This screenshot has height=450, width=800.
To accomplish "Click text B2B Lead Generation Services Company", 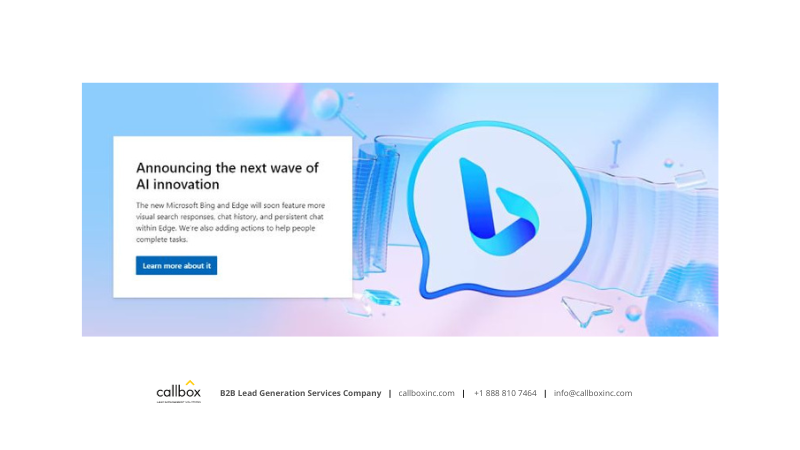I will 301,393.
